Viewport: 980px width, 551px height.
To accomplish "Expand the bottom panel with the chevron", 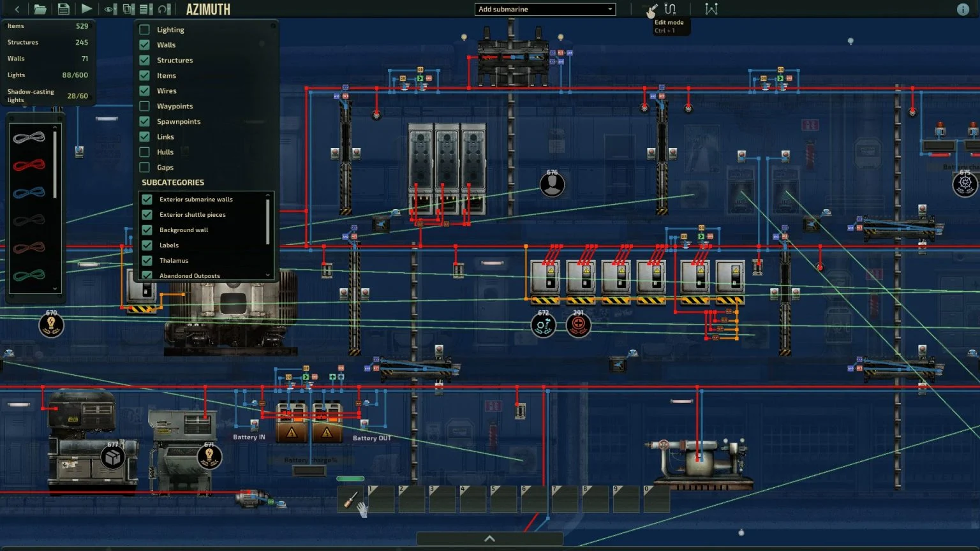I will point(489,538).
